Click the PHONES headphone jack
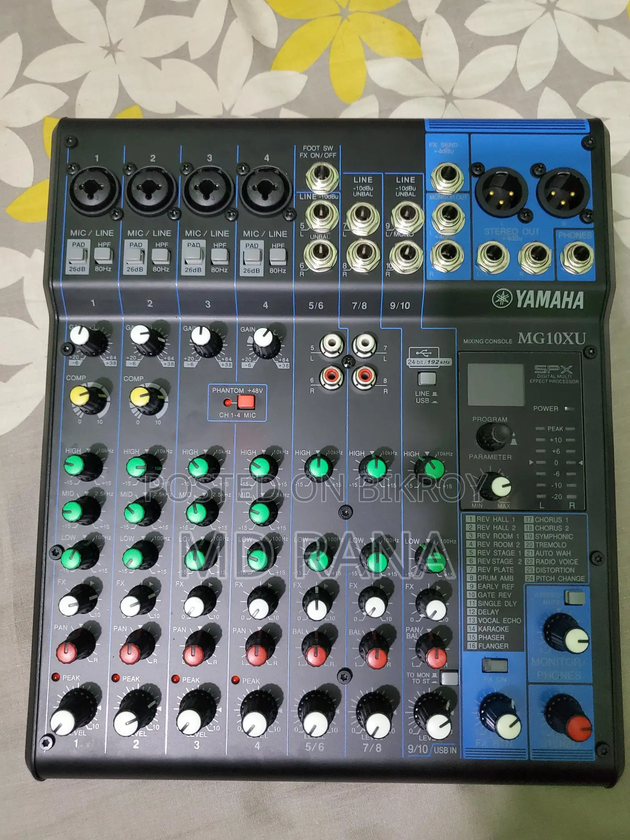This screenshot has height=840, width=630. click(x=577, y=258)
